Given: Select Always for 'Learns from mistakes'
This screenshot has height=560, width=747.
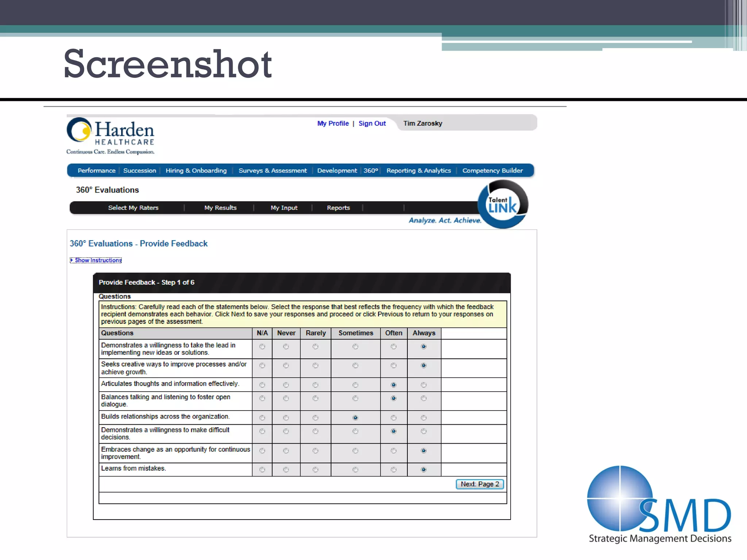Looking at the screenshot, I should click(423, 470).
